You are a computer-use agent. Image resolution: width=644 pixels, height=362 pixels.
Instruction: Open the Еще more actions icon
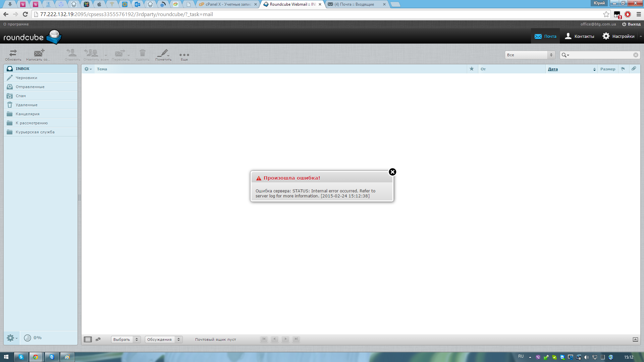184,55
